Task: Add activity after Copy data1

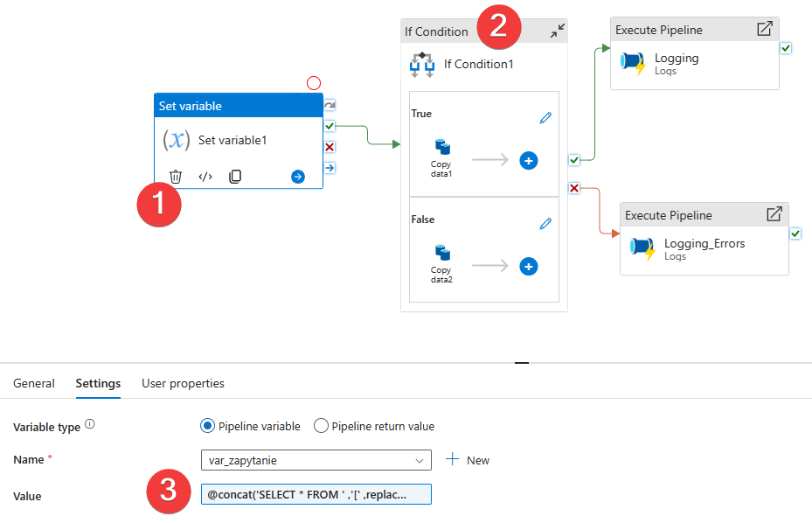Action: tap(529, 160)
